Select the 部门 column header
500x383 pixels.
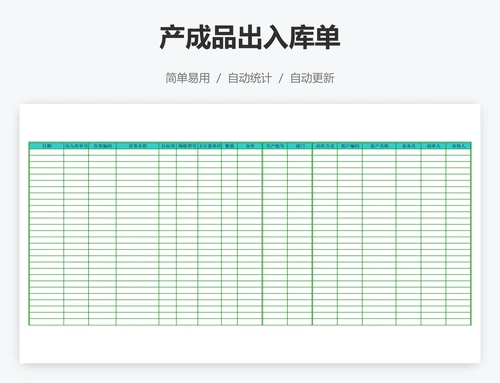click(x=300, y=146)
